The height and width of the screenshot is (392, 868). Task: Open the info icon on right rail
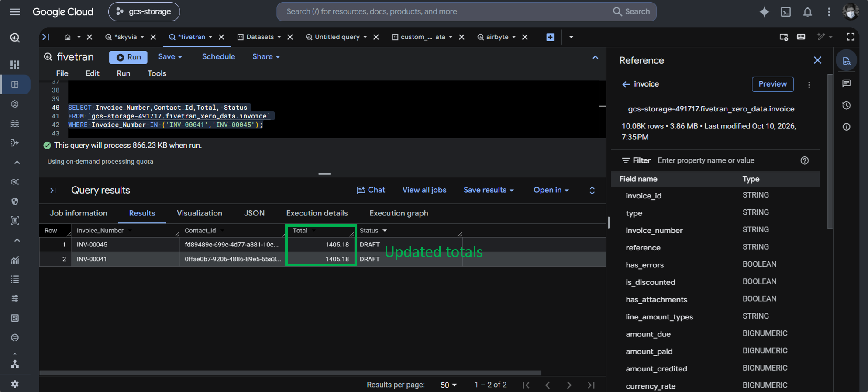(846, 127)
